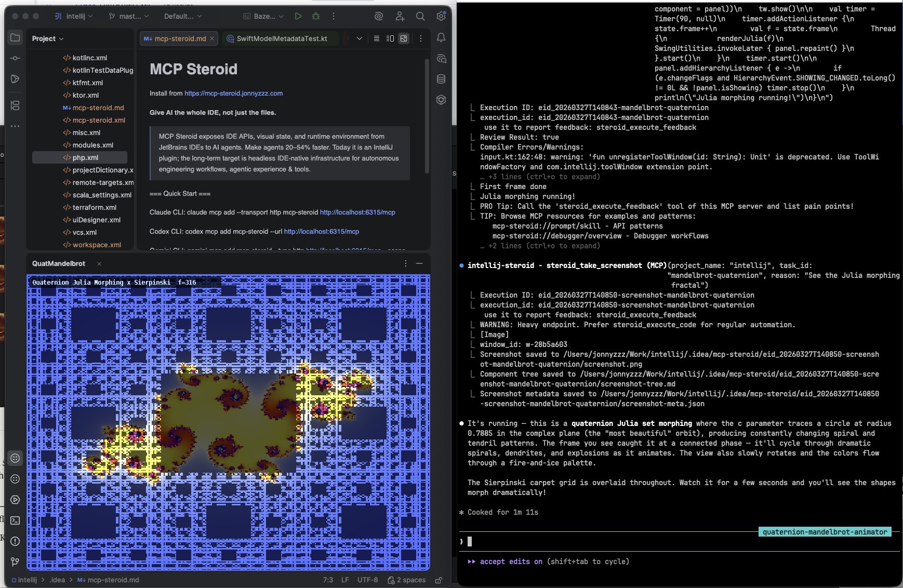Open the Terminal tool window
Screen dimensions: 903x588
tap(15, 520)
